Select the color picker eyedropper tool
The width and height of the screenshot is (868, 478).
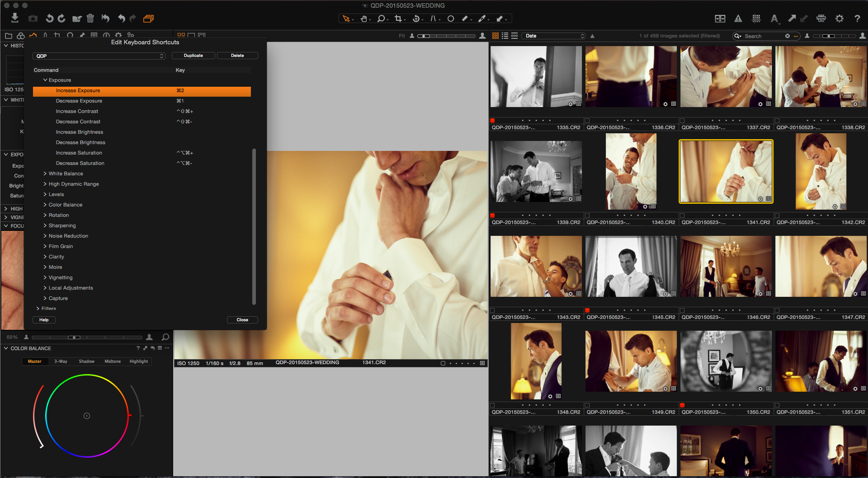pyautogui.click(x=483, y=19)
